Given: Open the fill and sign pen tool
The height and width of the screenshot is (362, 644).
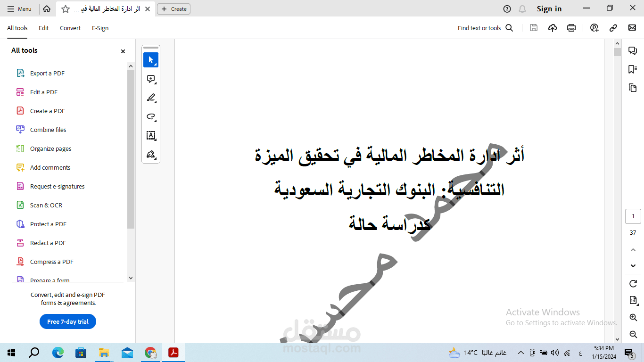Looking at the screenshot, I should tap(151, 154).
